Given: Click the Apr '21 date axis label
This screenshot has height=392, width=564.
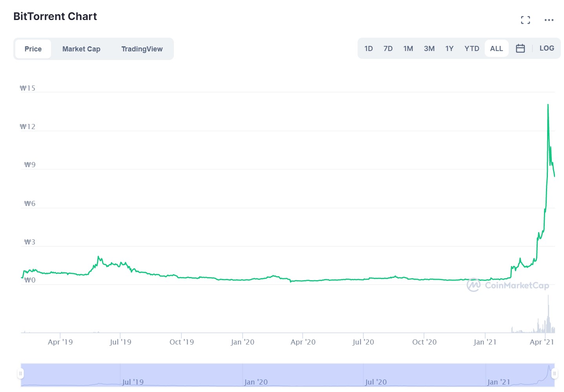Looking at the screenshot, I should (542, 342).
